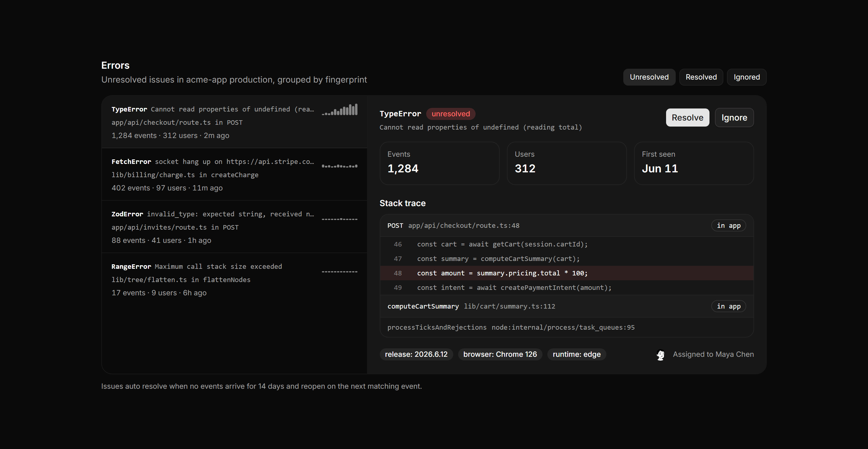This screenshot has height=449, width=868.
Task: Open the FetchError event sparkline chart
Action: point(340,166)
